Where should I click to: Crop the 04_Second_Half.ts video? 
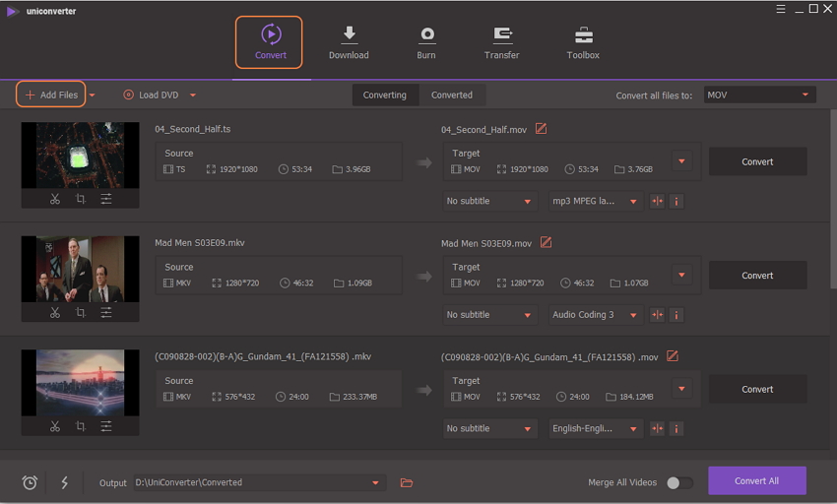tap(81, 199)
